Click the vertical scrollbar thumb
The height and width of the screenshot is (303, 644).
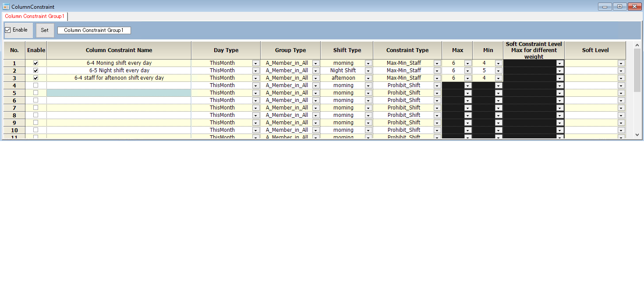pyautogui.click(x=637, y=70)
